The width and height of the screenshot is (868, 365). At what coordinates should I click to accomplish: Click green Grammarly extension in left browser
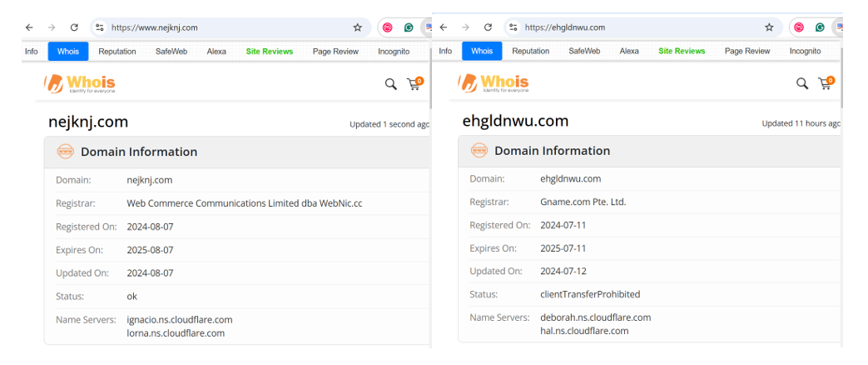(x=409, y=27)
